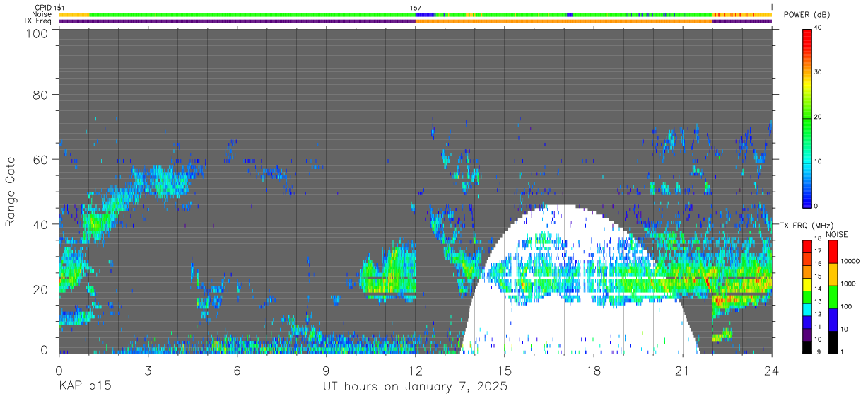868x401 pixels.
Task: Click the orange TX Freq strip segment near 17 UT
Action: 564,21
